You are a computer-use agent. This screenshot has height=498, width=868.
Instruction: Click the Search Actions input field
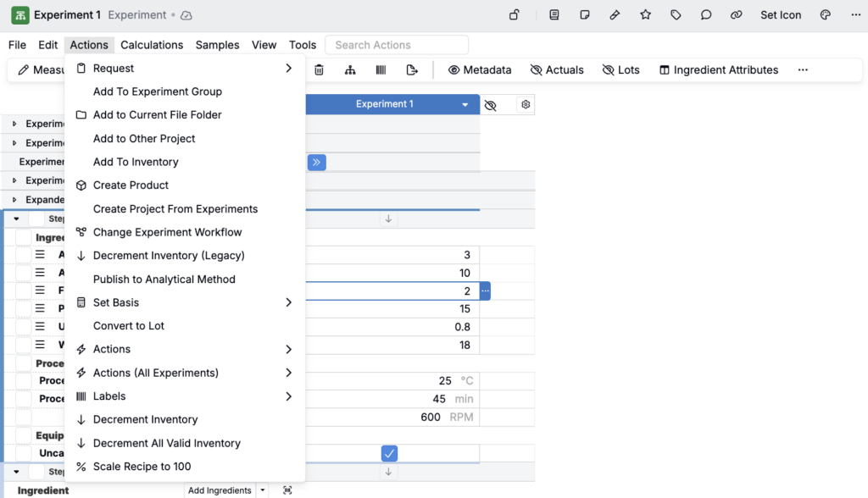click(x=398, y=45)
